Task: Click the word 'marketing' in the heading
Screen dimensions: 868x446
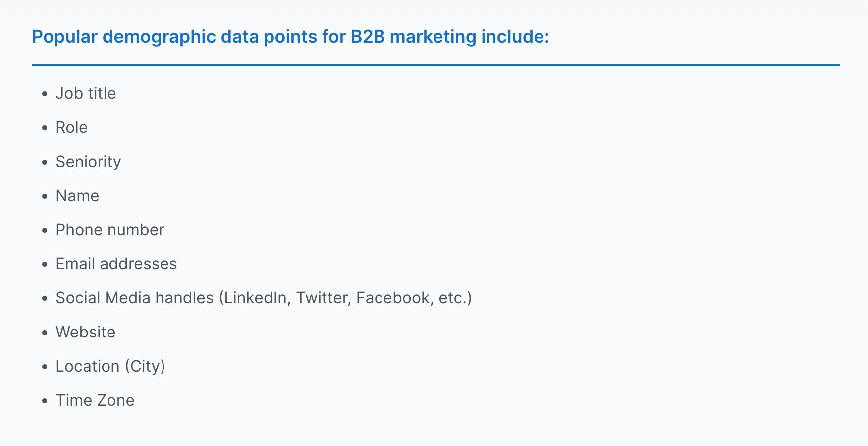Action: 433,37
